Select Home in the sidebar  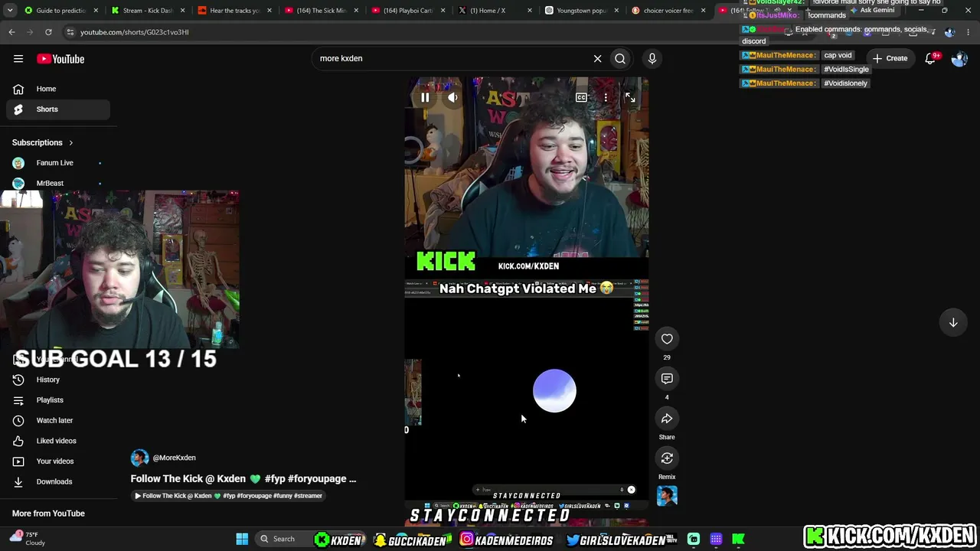[x=58, y=89]
